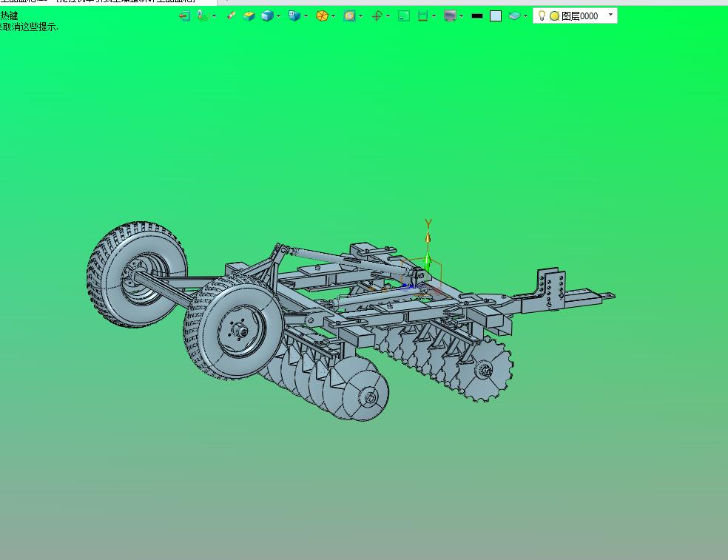This screenshot has width=728, height=560.
Task: Expand arrow beside orange polygon icon
Action: 334,16
